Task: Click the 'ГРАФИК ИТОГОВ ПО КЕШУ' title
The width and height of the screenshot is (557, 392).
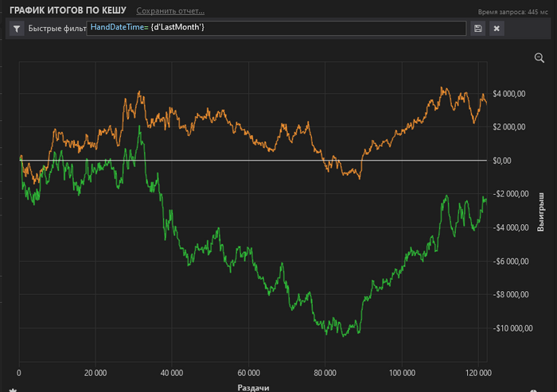Action: tap(68, 10)
